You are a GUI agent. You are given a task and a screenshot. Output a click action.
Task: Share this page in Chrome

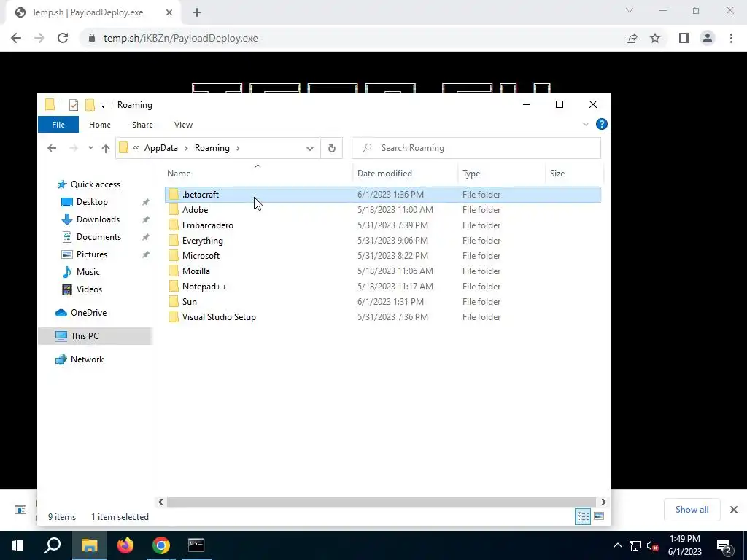tap(632, 38)
